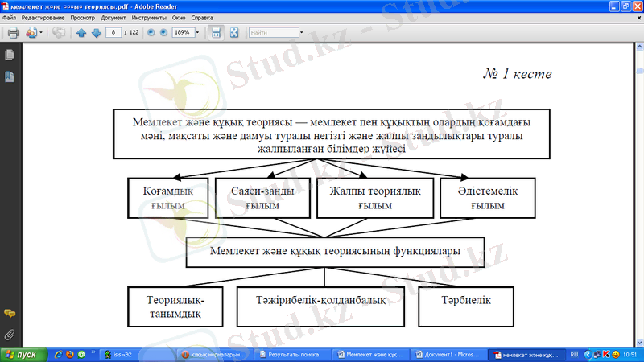The image size is (644, 362).
Task: Open the Найти search options dropdown
Action: [301, 32]
